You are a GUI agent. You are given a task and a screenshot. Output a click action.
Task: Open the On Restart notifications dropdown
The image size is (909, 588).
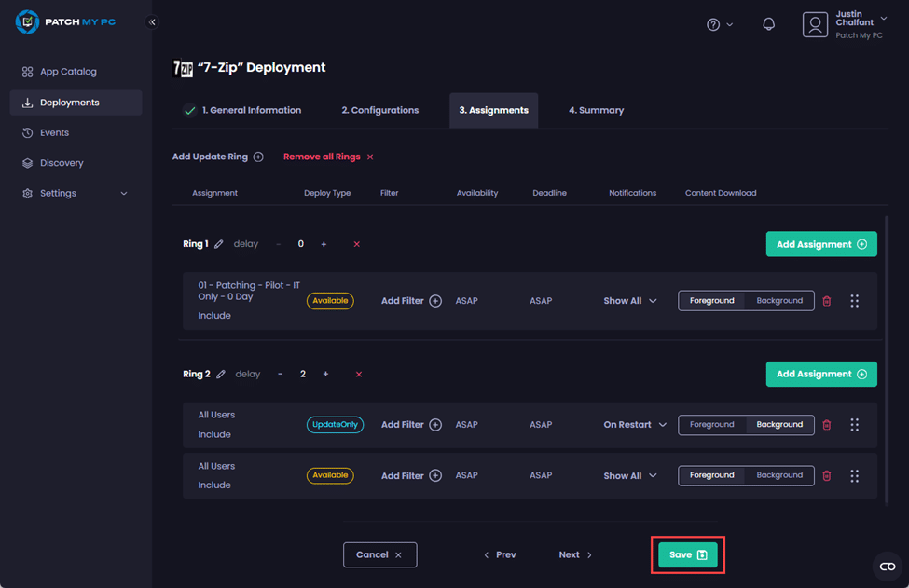click(x=635, y=425)
